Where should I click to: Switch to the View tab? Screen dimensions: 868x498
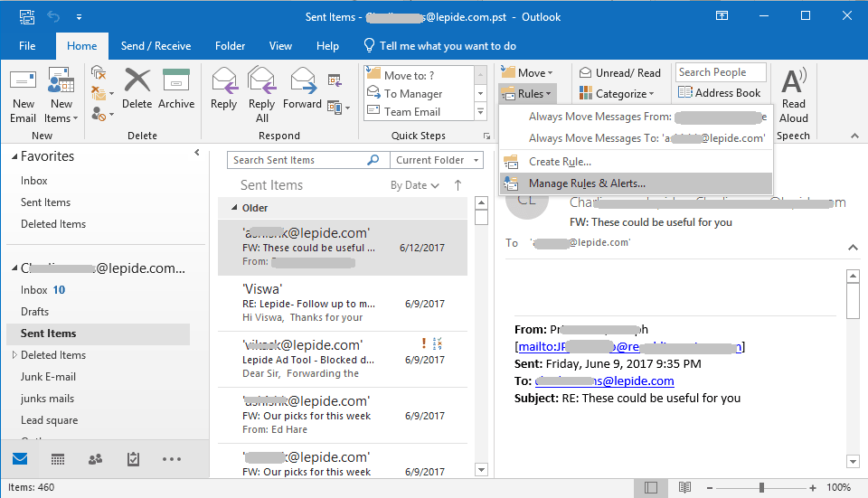pyautogui.click(x=280, y=46)
